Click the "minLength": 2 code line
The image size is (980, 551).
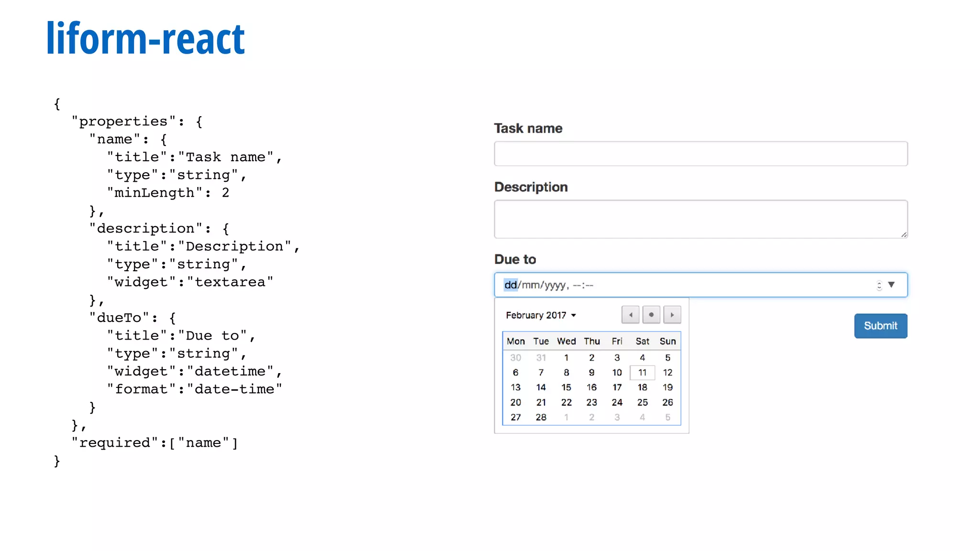[168, 193]
